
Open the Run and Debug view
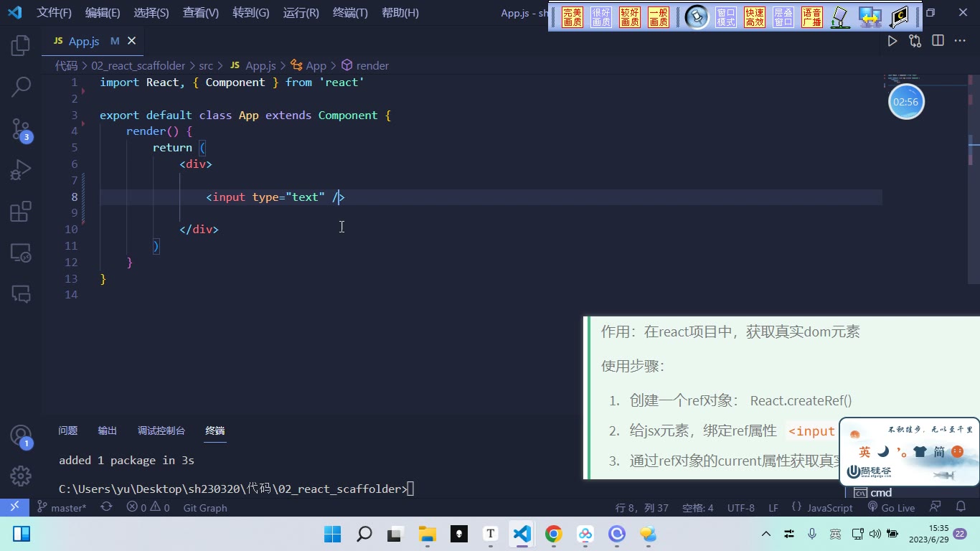pos(21,170)
